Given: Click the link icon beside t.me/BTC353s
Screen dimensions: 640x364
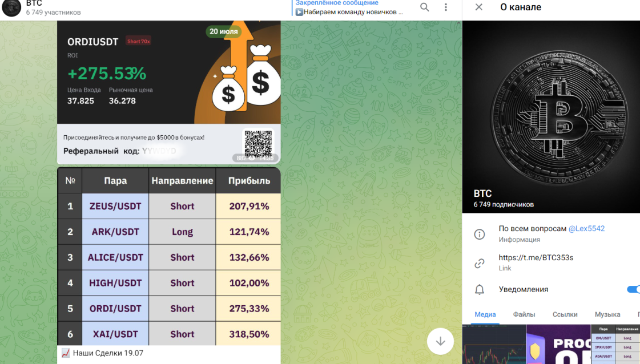Looking at the screenshot, I should 479,263.
